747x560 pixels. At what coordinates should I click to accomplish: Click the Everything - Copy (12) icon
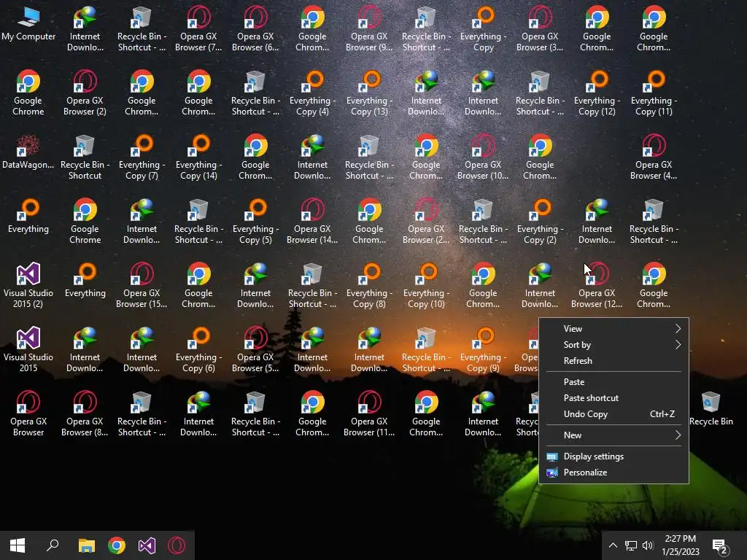point(597,93)
